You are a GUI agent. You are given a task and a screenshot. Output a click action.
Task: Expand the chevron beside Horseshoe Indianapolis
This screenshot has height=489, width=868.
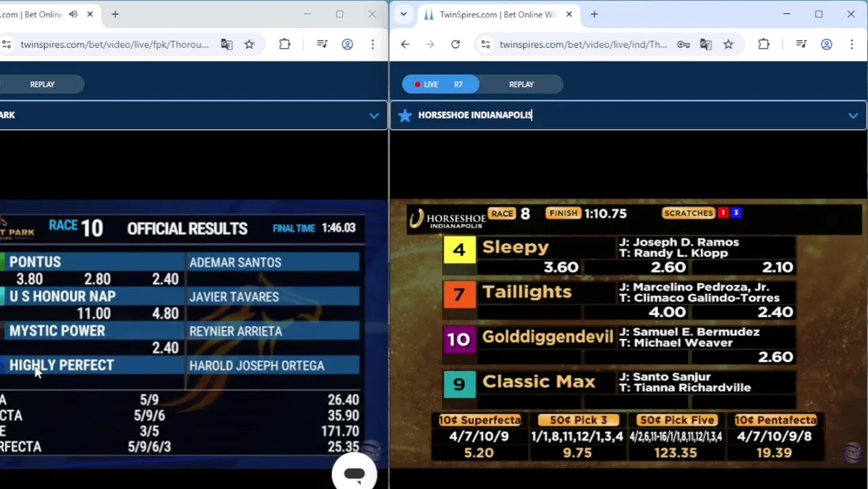[853, 115]
